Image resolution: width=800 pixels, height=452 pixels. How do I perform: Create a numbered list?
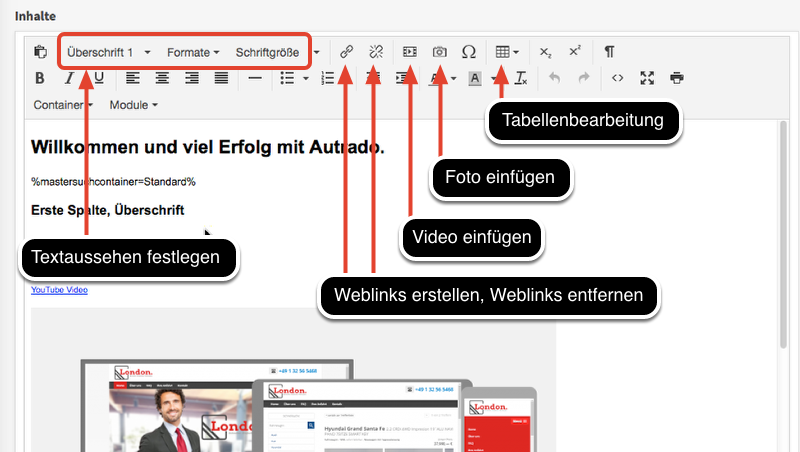click(328, 78)
